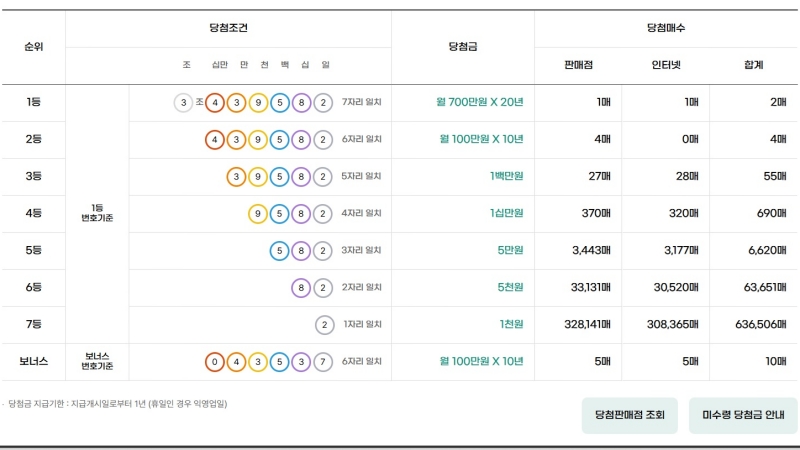Click the blue ball 5 in the 1등 row
Image resolution: width=800 pixels, height=450 pixels.
coord(280,103)
